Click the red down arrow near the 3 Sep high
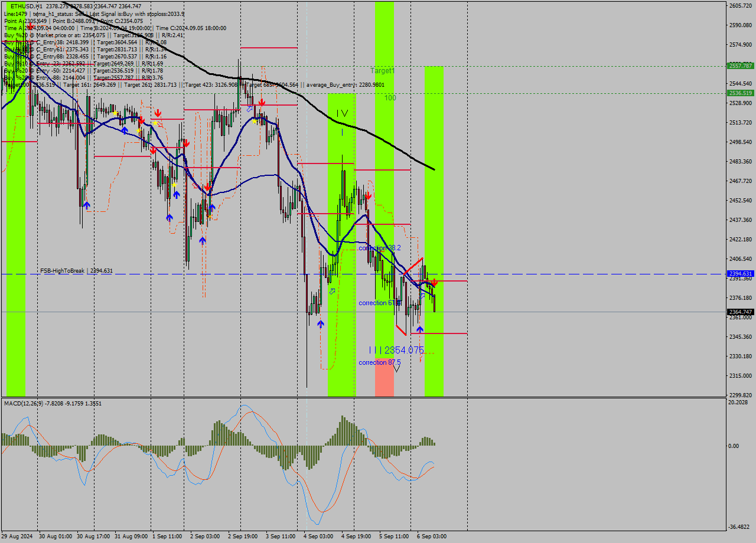Image resolution: width=756 pixels, height=543 pixels. tap(262, 102)
